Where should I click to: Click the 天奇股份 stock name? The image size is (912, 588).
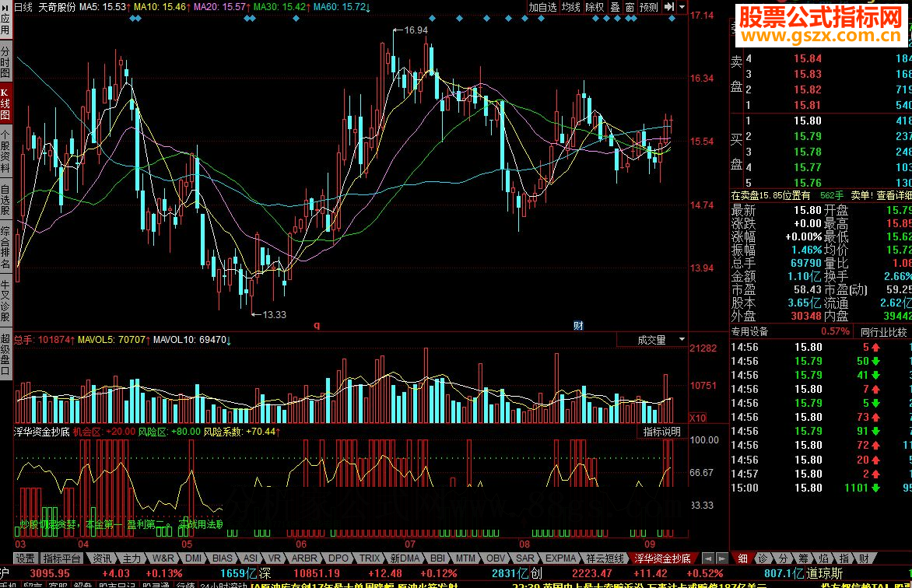[57, 7]
